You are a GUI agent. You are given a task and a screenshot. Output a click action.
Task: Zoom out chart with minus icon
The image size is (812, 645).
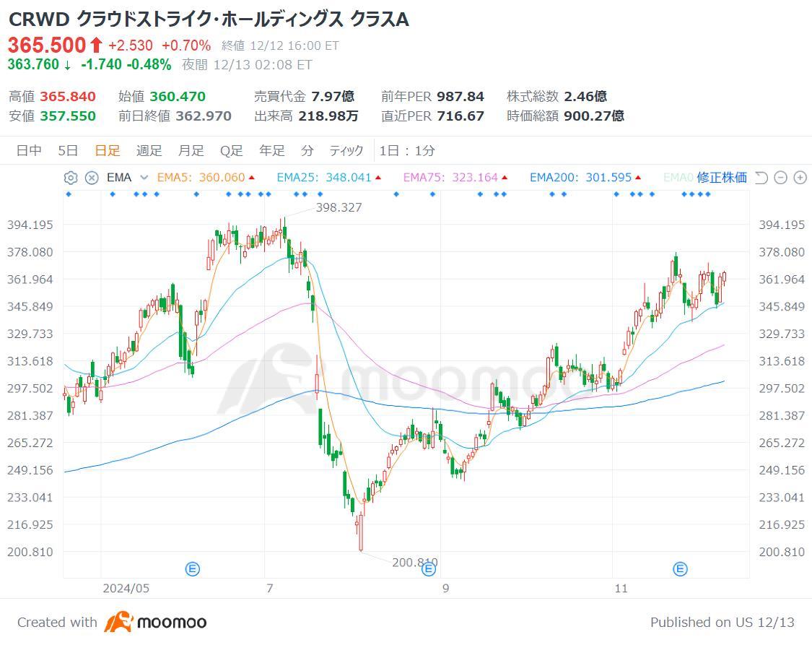[x=780, y=178]
